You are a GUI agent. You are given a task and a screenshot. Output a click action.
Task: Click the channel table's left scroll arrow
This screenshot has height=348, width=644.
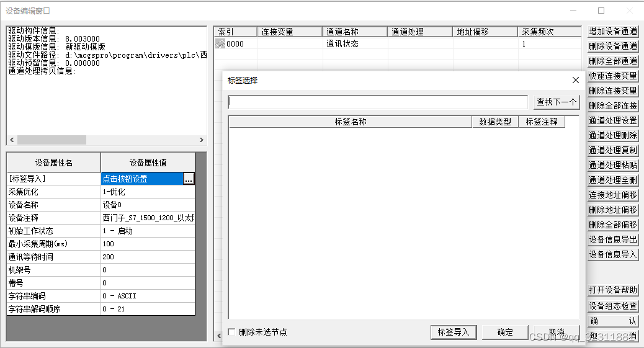point(218,336)
